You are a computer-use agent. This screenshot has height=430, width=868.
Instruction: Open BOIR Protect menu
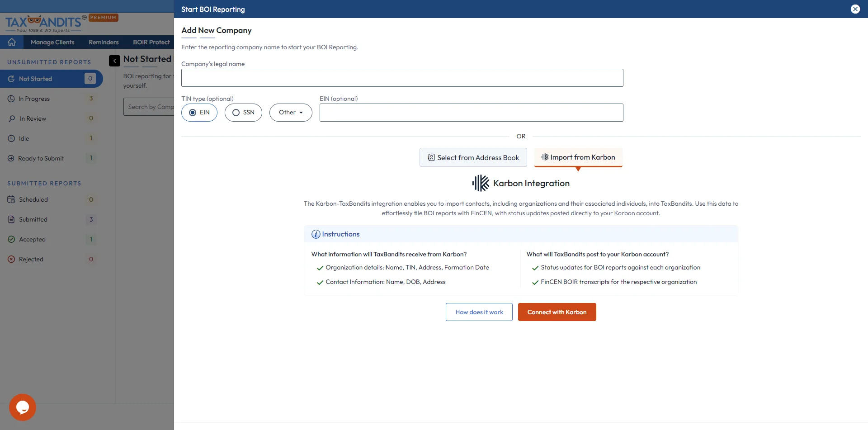tap(151, 42)
